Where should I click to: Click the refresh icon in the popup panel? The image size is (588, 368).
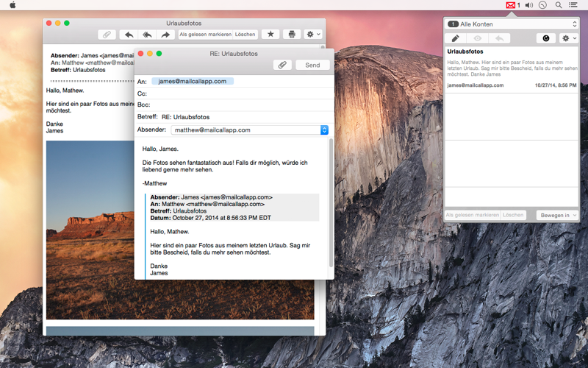point(546,38)
